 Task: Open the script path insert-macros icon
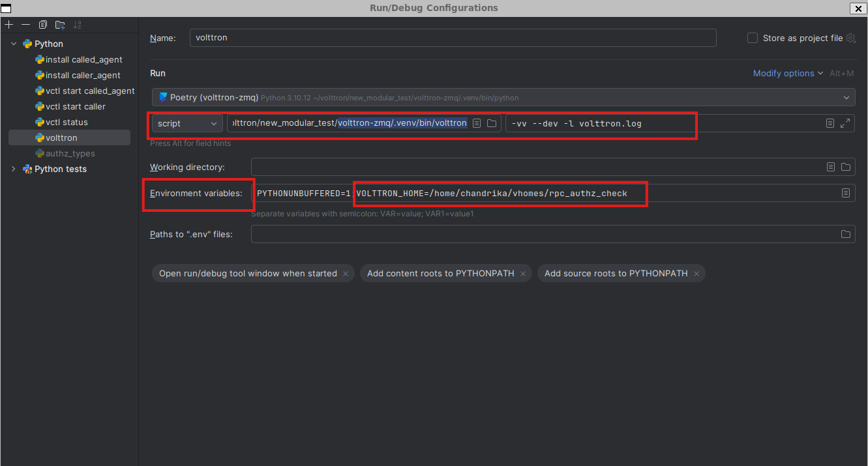click(477, 123)
